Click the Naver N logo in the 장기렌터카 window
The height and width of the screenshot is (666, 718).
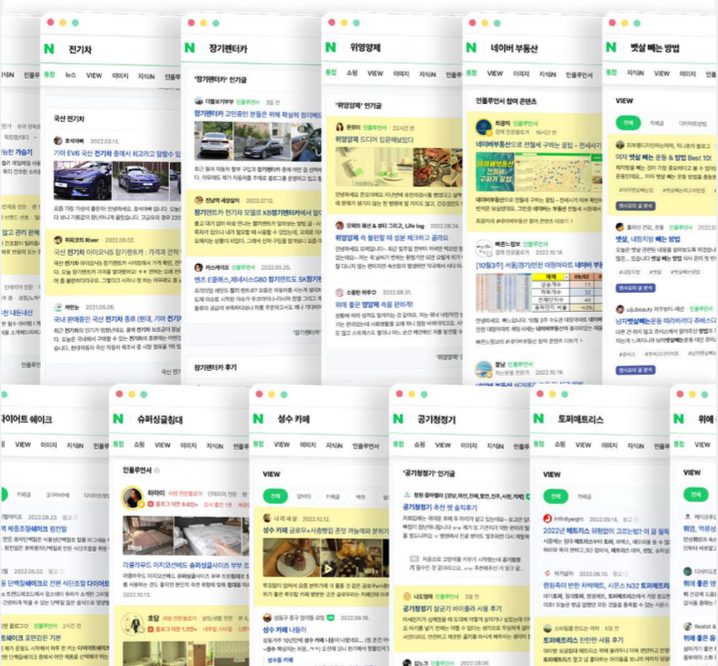coord(190,48)
